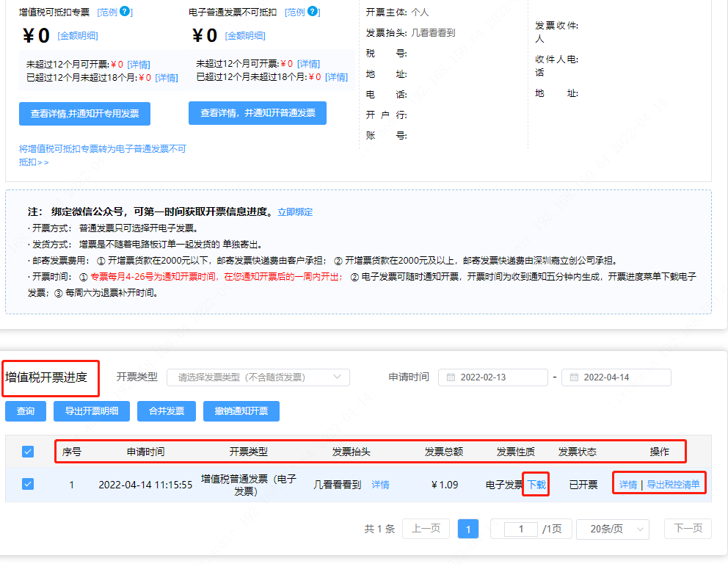Export details with 导出开票明细 button

point(92,411)
